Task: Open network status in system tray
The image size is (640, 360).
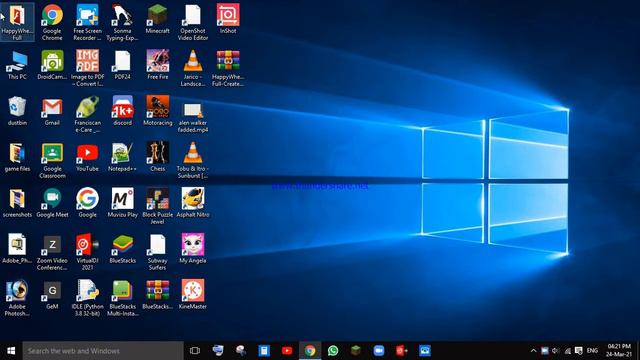Action: 567,351
